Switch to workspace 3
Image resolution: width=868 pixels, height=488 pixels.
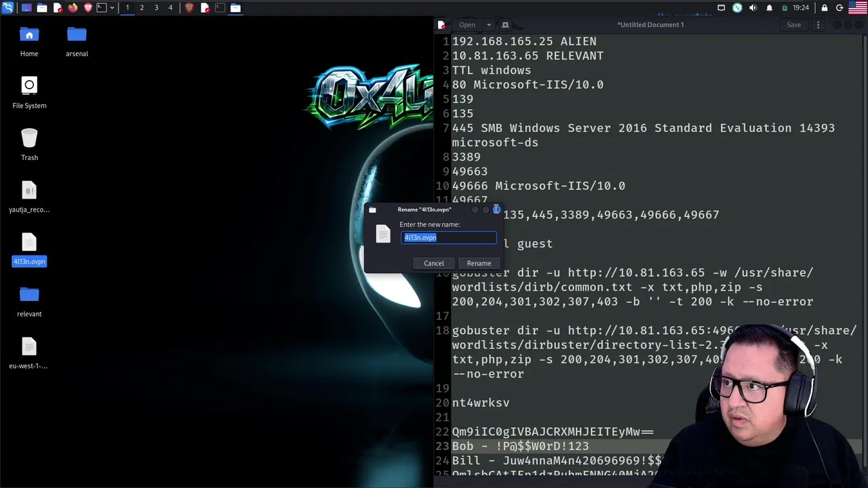coord(156,7)
